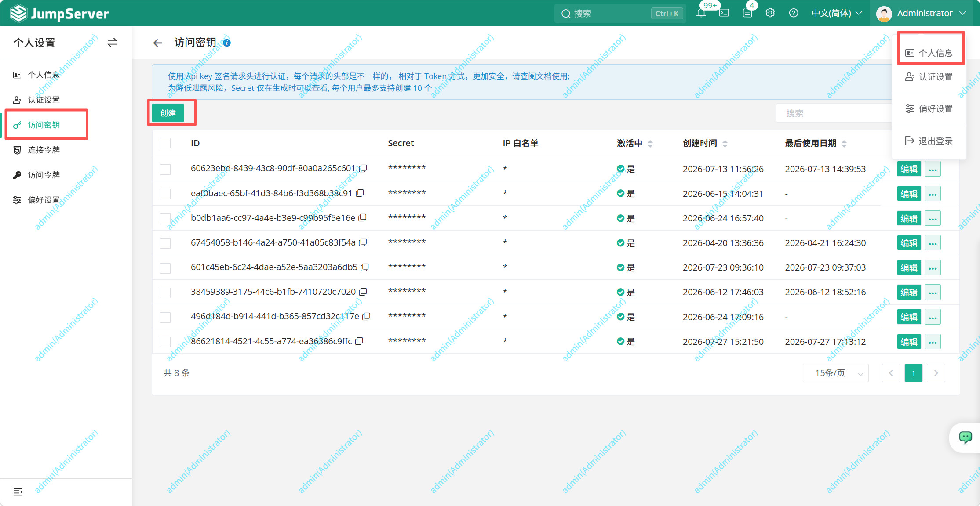
Task: Collapse the sidebar with the bottom menu icon
Action: pyautogui.click(x=18, y=492)
